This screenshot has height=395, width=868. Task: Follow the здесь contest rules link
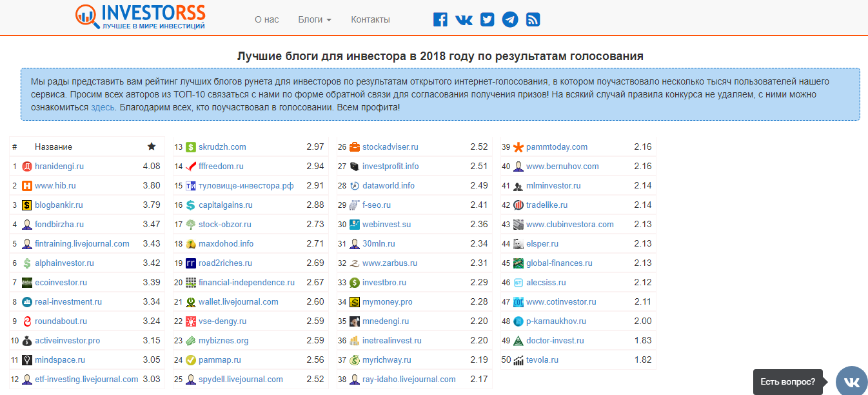(103, 107)
